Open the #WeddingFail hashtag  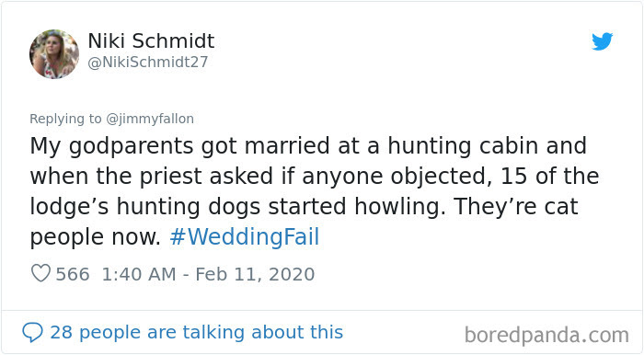click(245, 236)
